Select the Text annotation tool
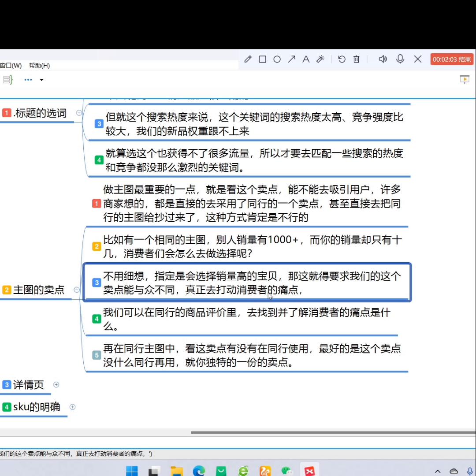Image resolution: width=476 pixels, height=476 pixels. (x=306, y=59)
